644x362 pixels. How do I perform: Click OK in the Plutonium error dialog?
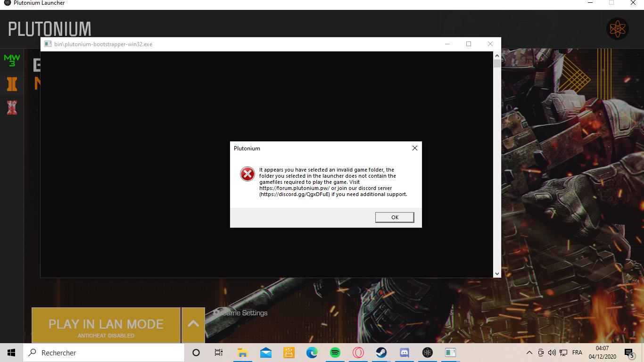click(395, 217)
